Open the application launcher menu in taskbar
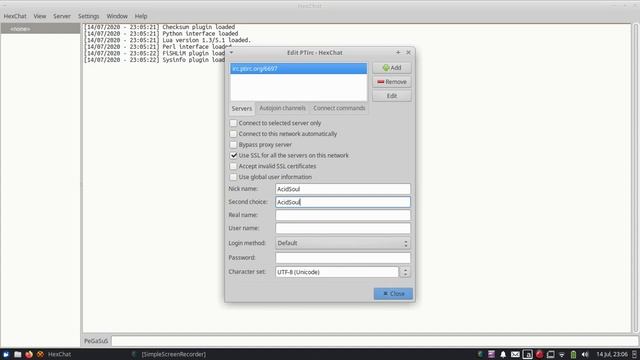The height and width of the screenshot is (360, 640). [6, 354]
